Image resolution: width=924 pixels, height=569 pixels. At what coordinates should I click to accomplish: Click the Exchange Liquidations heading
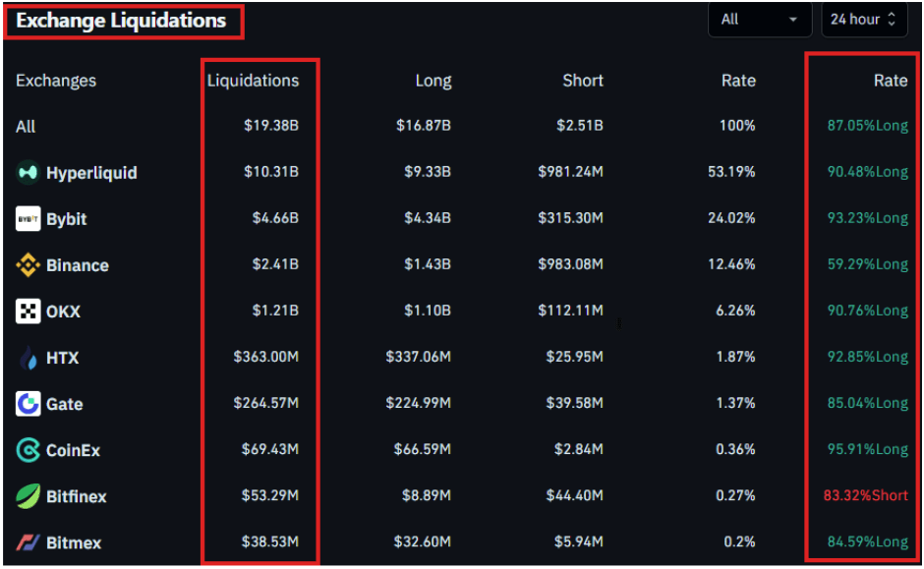pyautogui.click(x=121, y=20)
